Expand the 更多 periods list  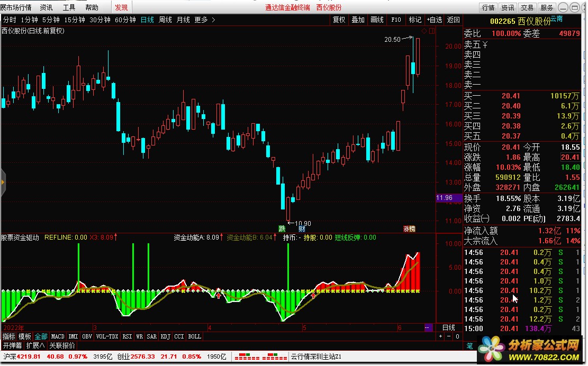coord(204,20)
